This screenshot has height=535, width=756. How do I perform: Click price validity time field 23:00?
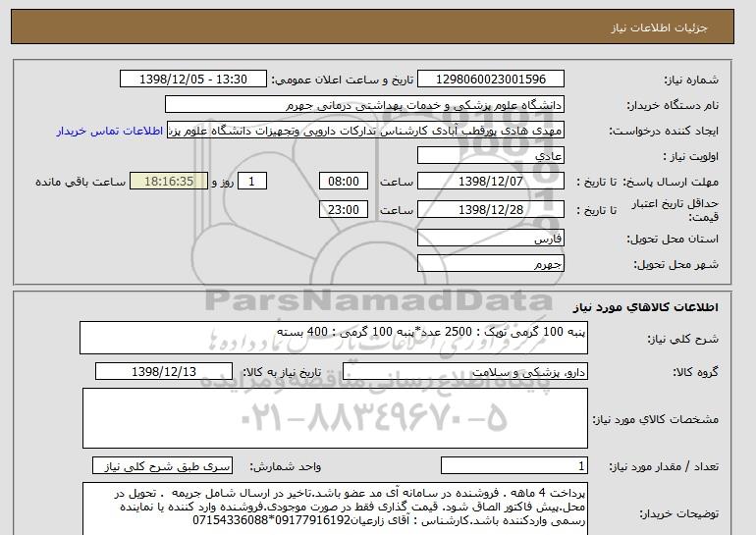(x=344, y=209)
